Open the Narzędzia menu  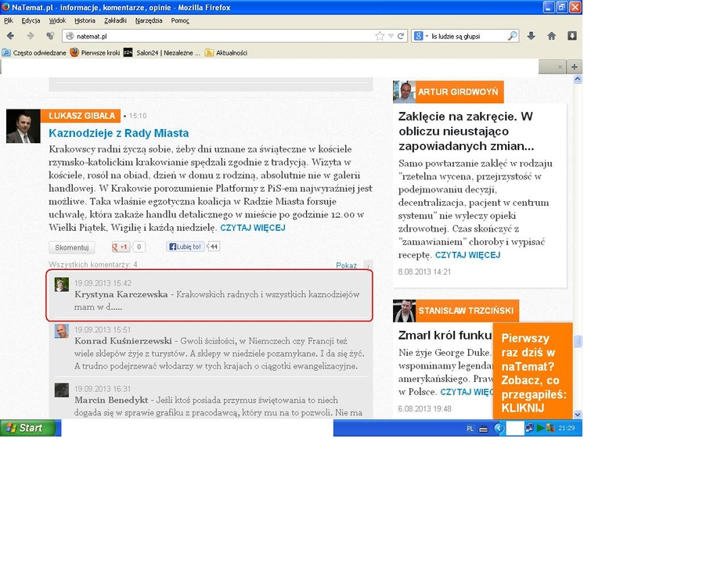(x=149, y=20)
